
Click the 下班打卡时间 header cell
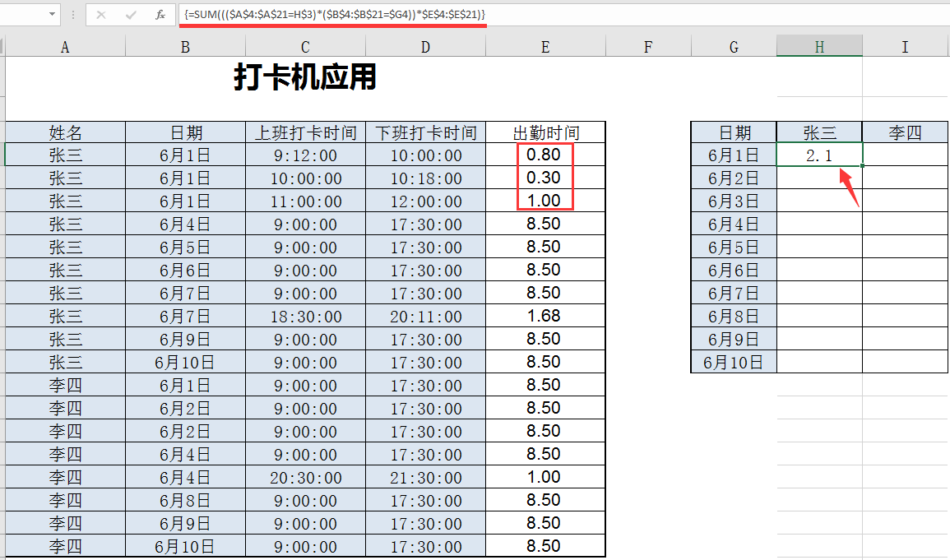point(425,132)
